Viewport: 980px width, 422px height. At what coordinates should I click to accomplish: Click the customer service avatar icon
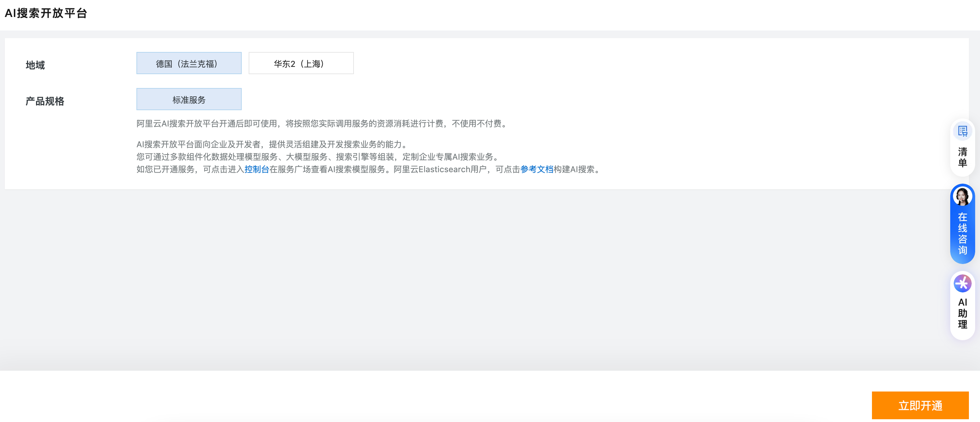coord(962,196)
